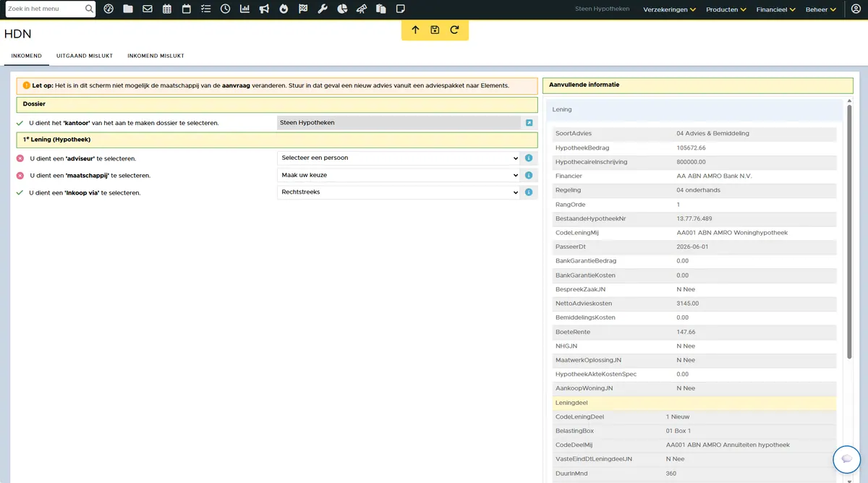
Task: Click info icon next to adviseur dropdown
Action: coord(529,158)
